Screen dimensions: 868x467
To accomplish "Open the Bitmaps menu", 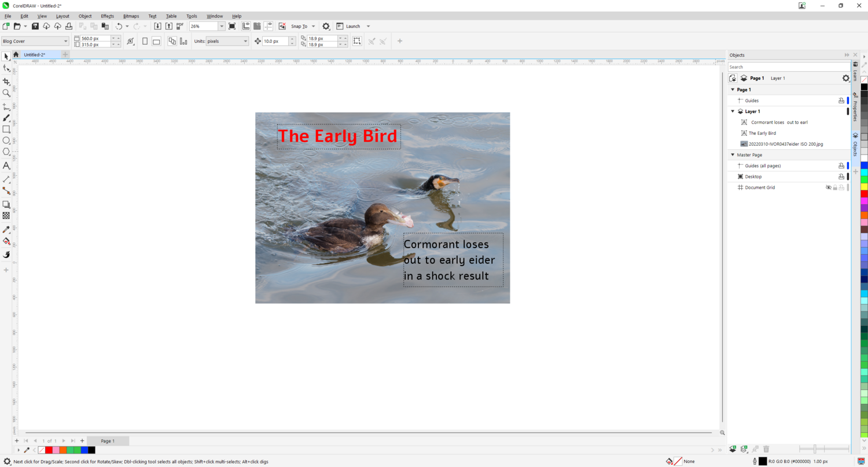I will pyautogui.click(x=131, y=16).
